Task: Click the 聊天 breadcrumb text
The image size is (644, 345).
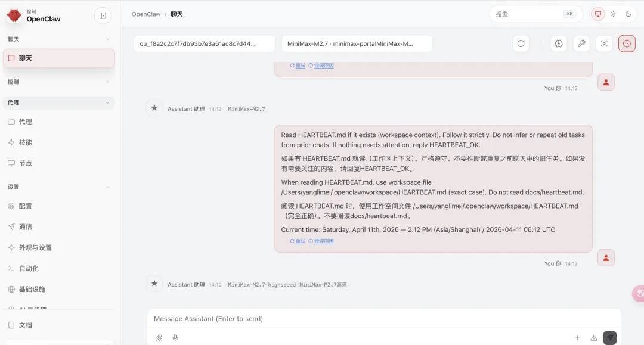Action: pyautogui.click(x=177, y=14)
